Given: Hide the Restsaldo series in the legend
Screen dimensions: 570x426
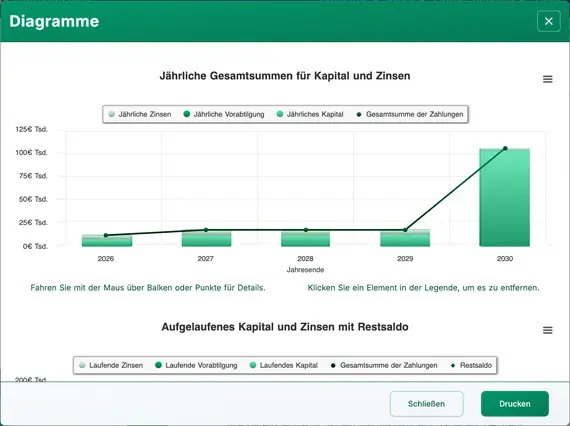Looking at the screenshot, I should [471, 365].
